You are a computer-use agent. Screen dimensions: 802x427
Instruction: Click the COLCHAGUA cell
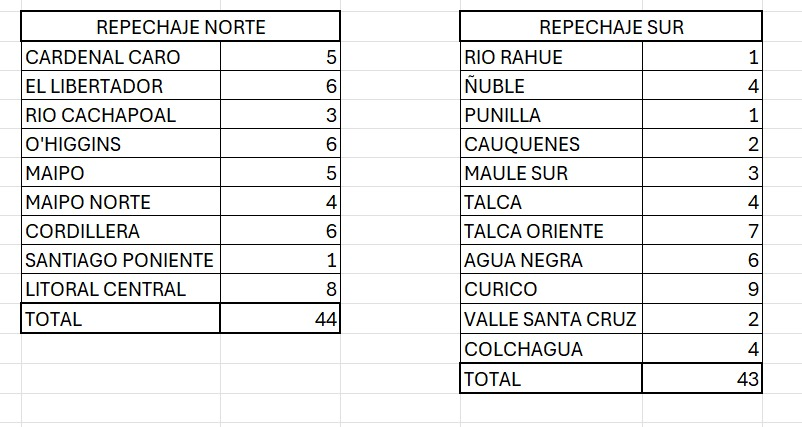click(x=551, y=349)
